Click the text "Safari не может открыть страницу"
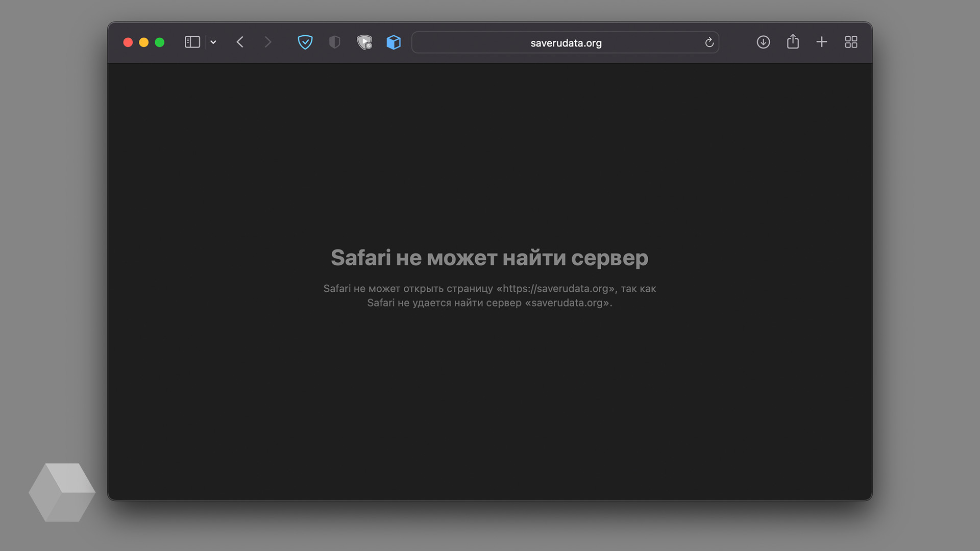This screenshot has width=980, height=551. pyautogui.click(x=408, y=289)
